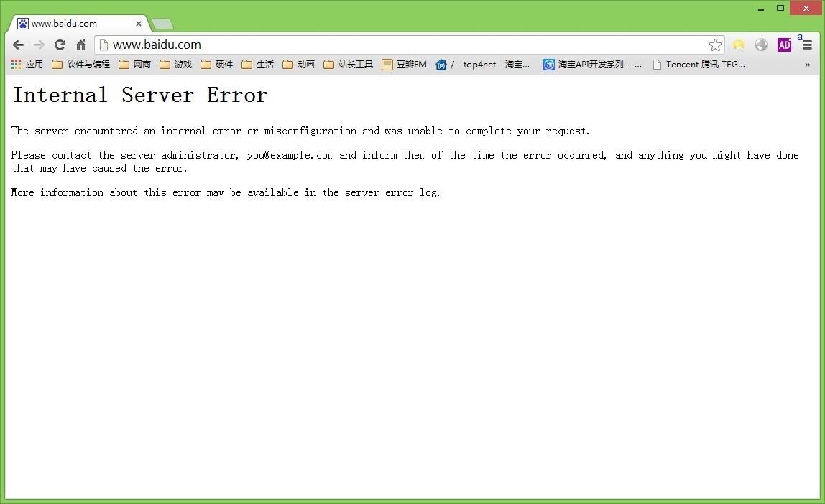Screen dimensions: 825x504
Task: Open the Tencent 腾讯 TEG bookmark
Action: (x=699, y=65)
